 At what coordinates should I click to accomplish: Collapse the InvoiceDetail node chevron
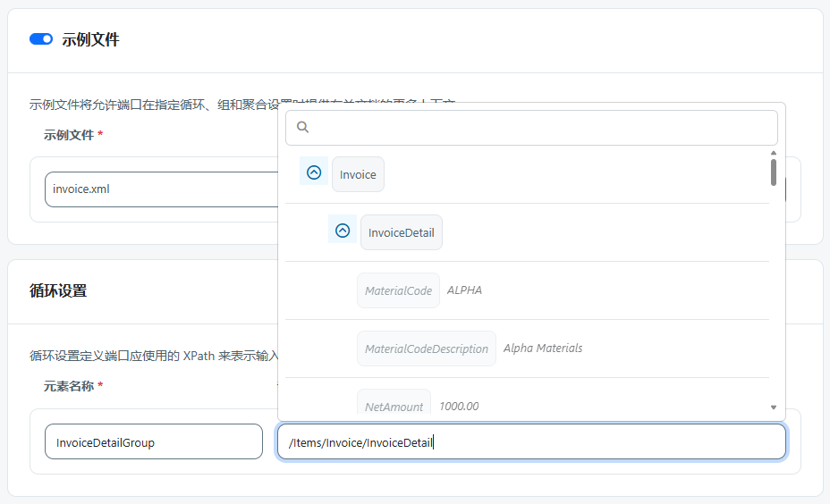click(343, 231)
